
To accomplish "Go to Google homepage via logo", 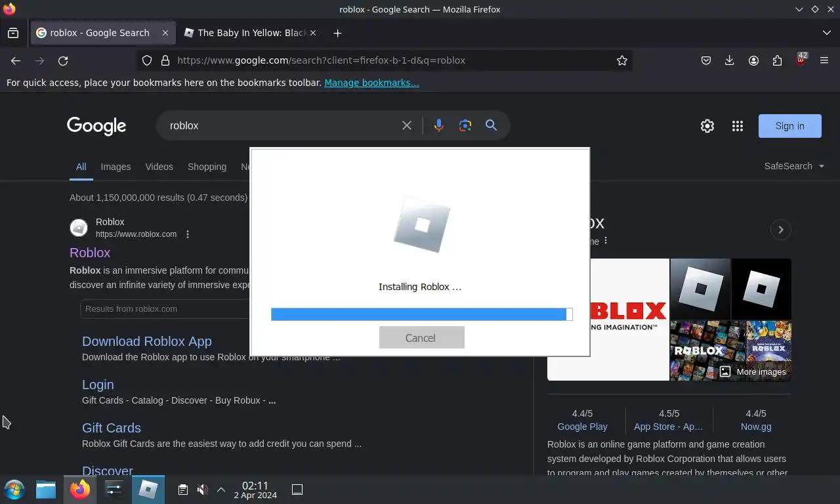I will 96,126.
